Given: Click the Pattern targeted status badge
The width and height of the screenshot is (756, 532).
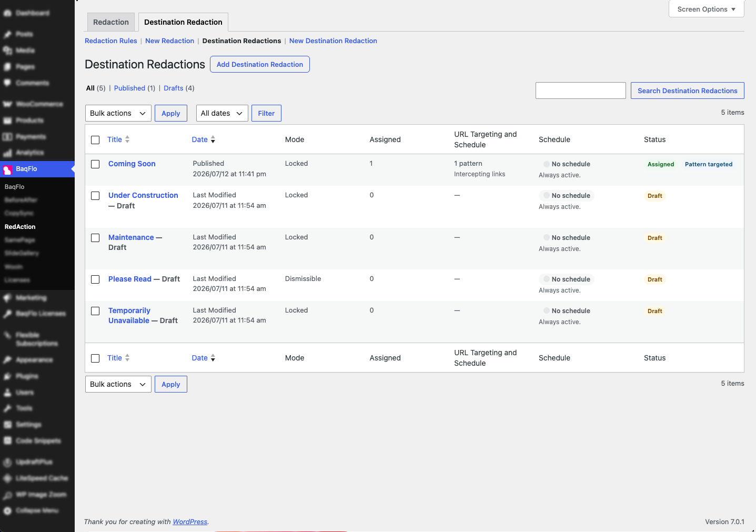Looking at the screenshot, I should (x=709, y=164).
